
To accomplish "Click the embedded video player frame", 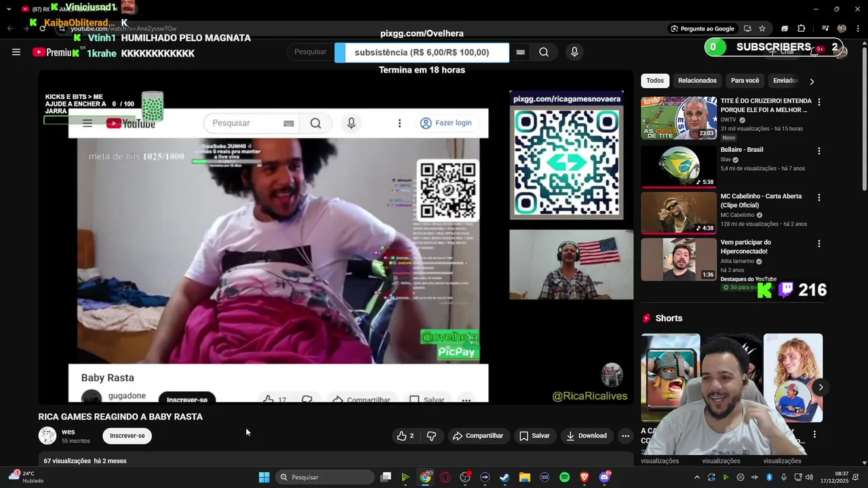I will (336, 237).
